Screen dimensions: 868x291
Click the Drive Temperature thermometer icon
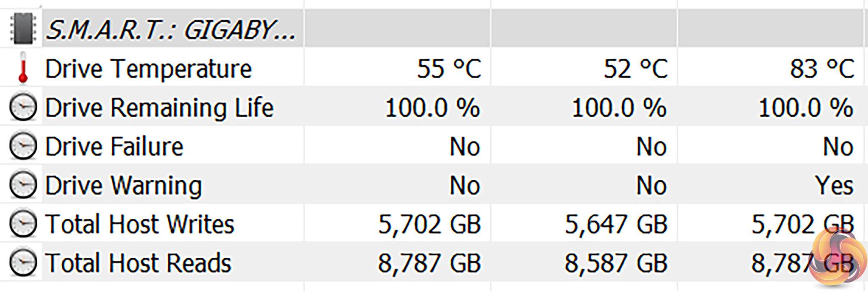click(x=23, y=68)
